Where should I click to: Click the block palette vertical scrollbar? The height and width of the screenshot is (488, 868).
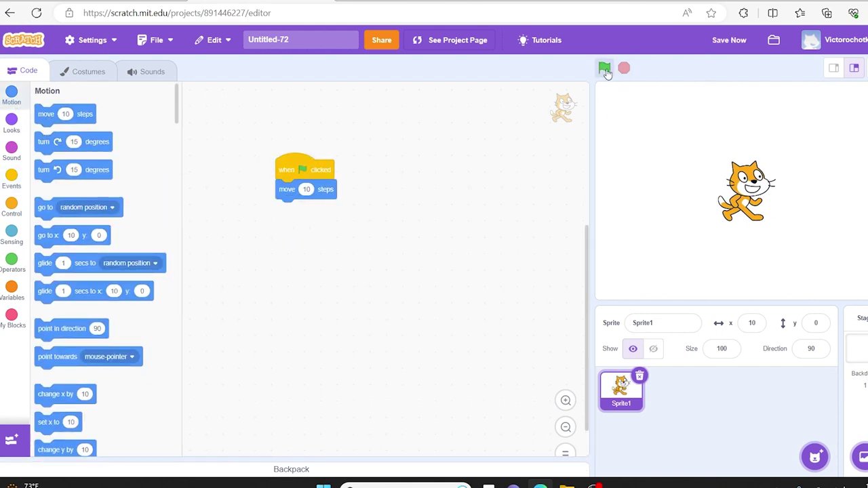point(177,104)
